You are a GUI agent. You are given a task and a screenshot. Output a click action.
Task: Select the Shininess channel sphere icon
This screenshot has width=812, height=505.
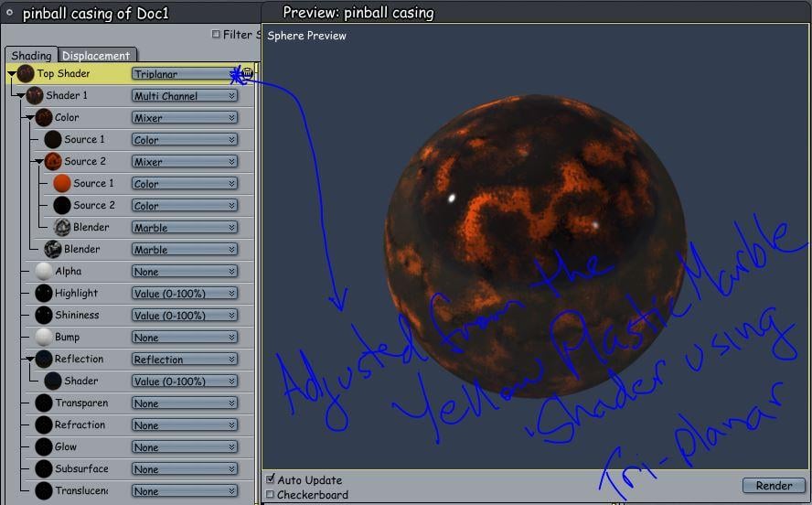44,315
